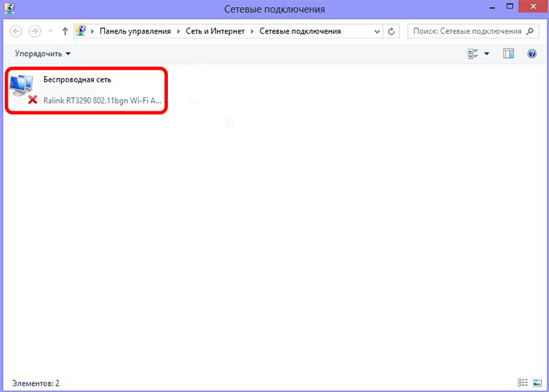Image resolution: width=549 pixels, height=392 pixels.
Task: Open address bar history dropdown
Action: 376,31
